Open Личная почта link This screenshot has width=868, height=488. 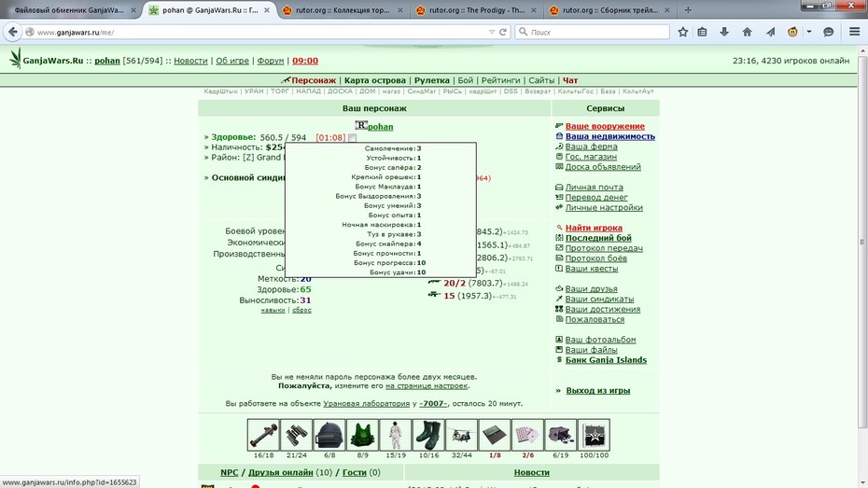tap(594, 187)
